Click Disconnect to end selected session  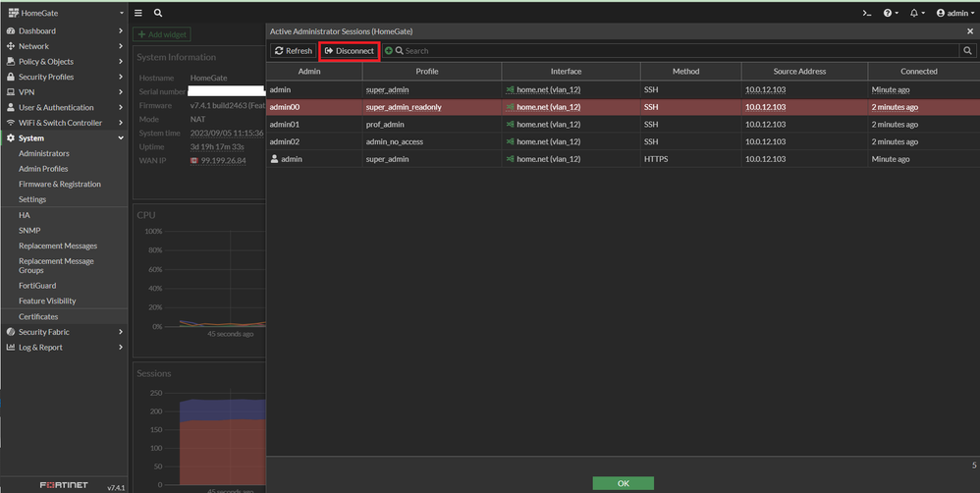click(350, 51)
